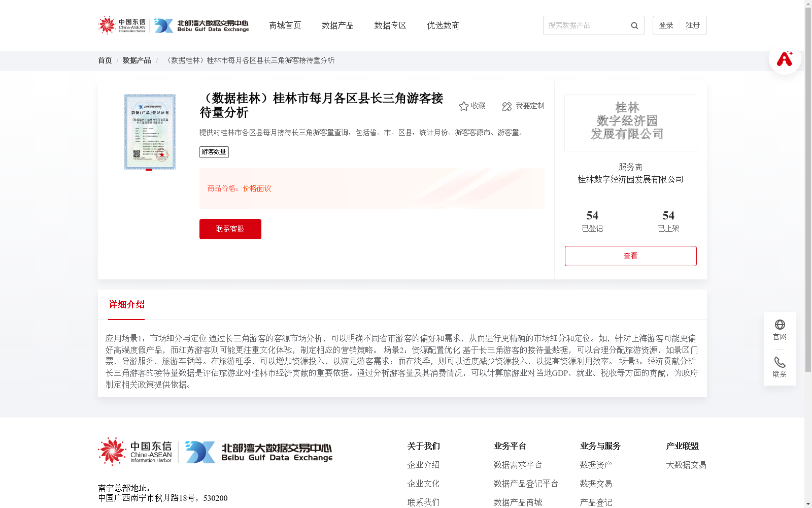Click the 游客数量 tag
Screen dimensions: 812x508
click(214, 152)
